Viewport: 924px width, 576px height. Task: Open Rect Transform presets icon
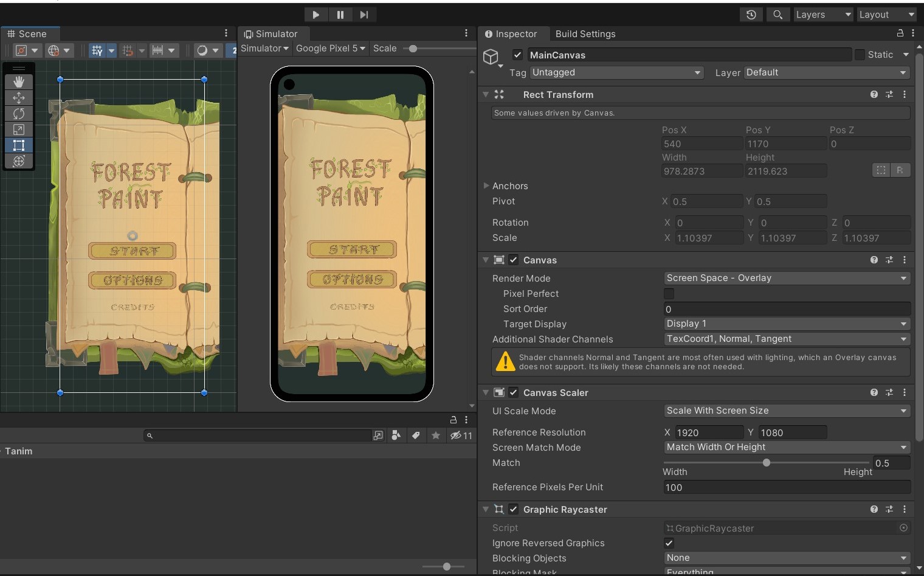point(889,94)
